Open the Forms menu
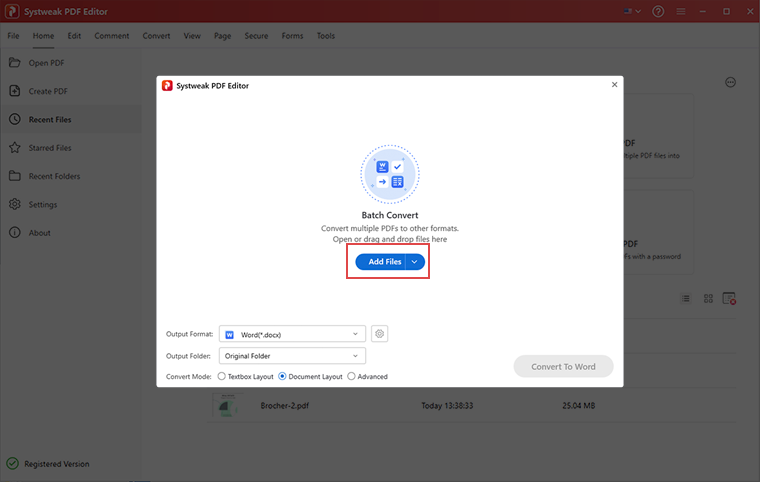The image size is (760, 482). [292, 36]
